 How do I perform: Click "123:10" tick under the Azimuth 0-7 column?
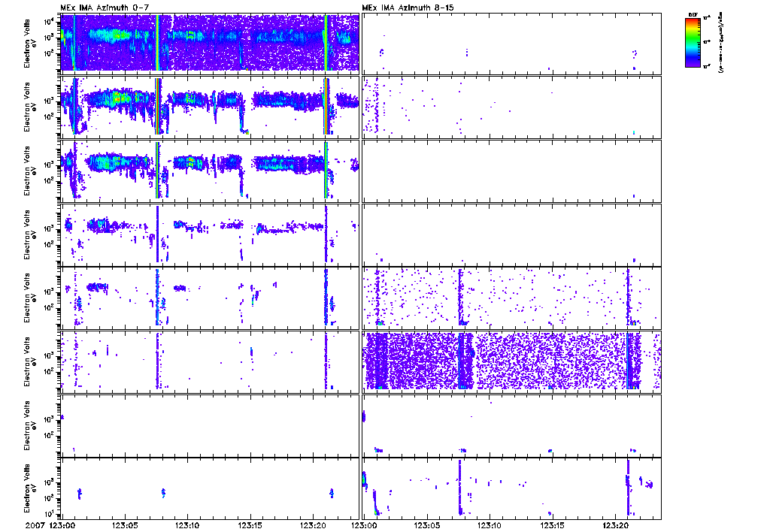[x=188, y=525]
